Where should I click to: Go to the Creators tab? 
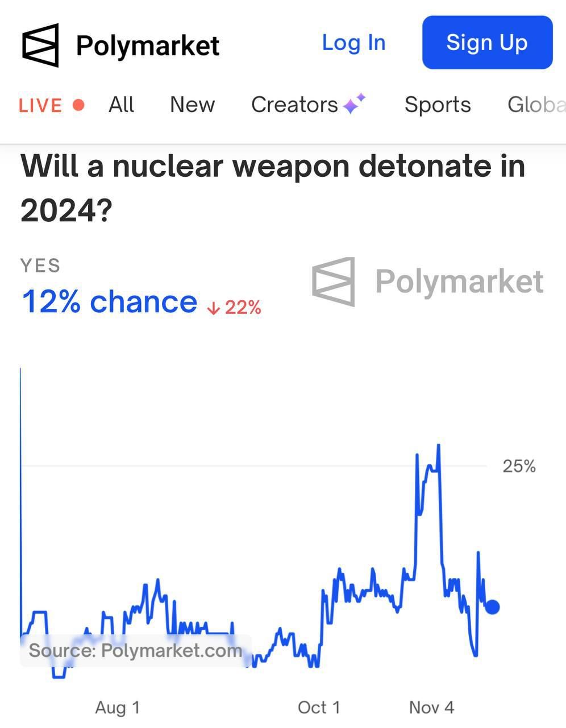click(294, 105)
